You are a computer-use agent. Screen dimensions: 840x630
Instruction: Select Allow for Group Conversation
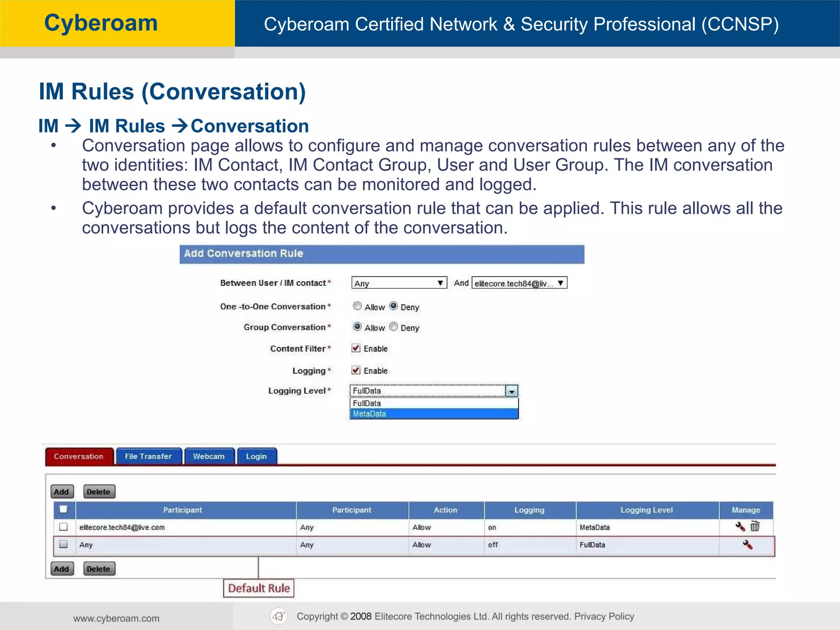click(x=357, y=326)
